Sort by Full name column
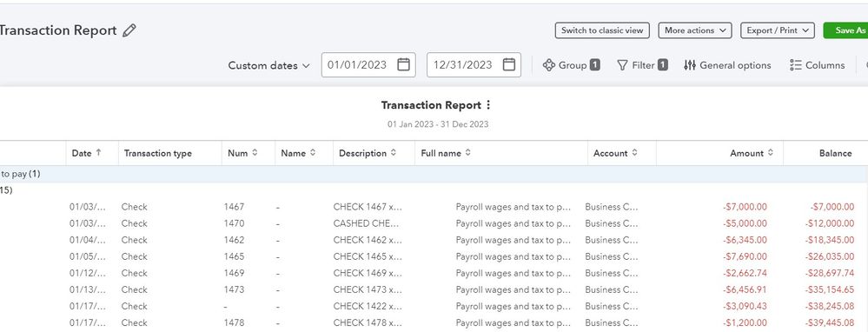 467,153
